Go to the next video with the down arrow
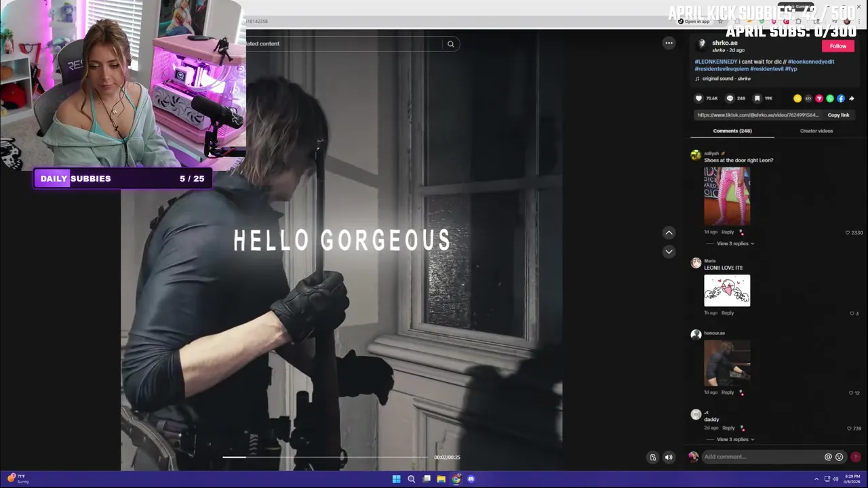 coord(669,251)
